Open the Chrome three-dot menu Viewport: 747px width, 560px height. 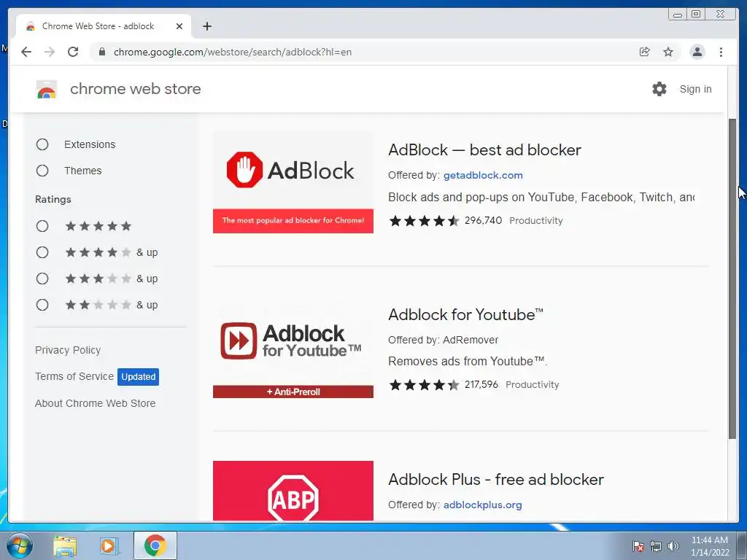pyautogui.click(x=721, y=52)
